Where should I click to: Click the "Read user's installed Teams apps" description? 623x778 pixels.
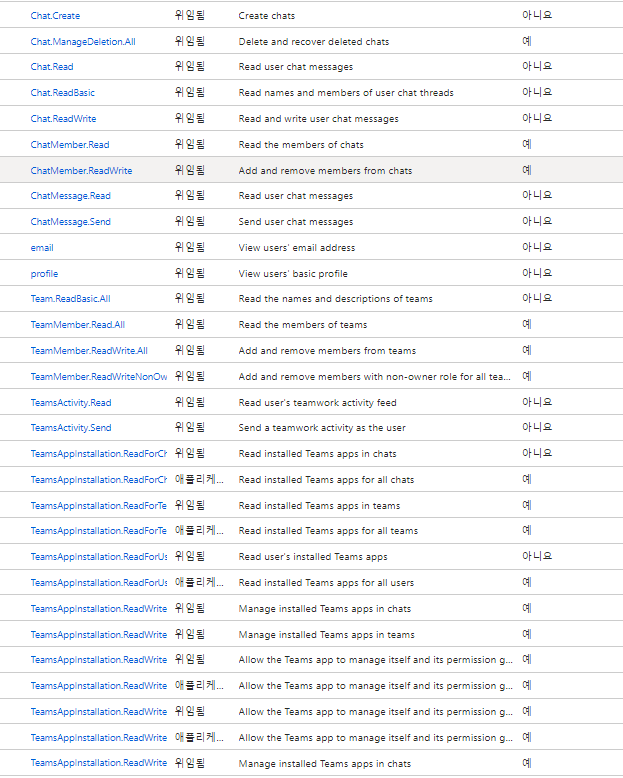[313, 557]
